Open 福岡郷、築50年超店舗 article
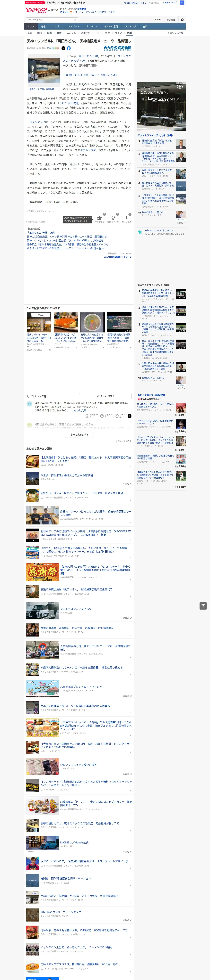210x980 pixels. pyautogui.click(x=66, y=878)
